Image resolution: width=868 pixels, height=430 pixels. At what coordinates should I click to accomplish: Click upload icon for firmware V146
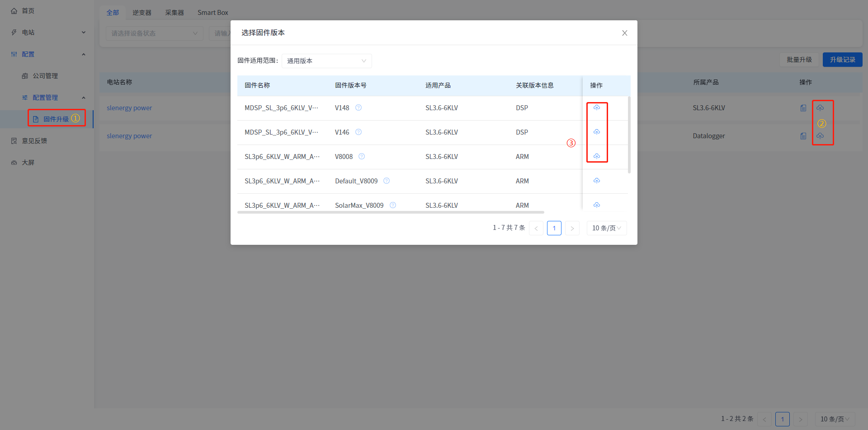click(597, 132)
